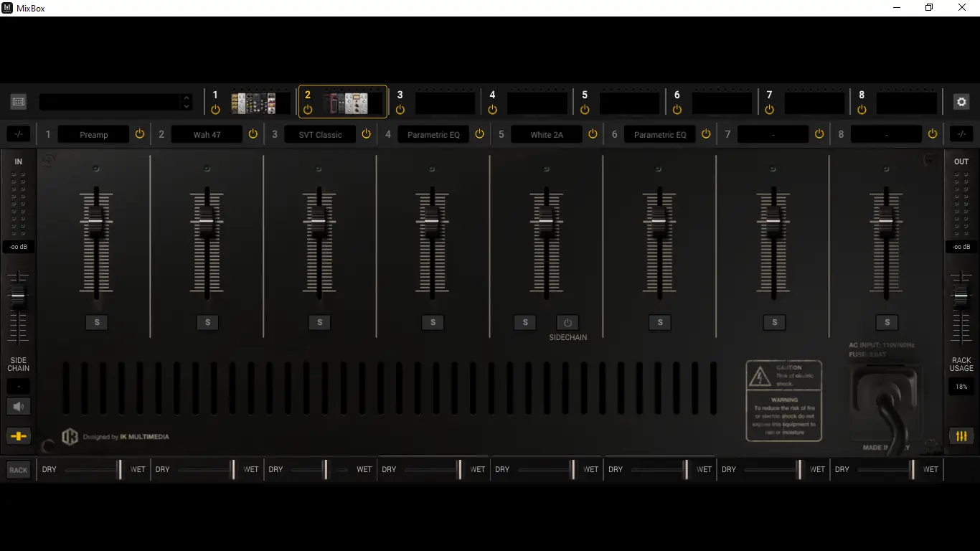Screen dimensions: 980x551
Task: Toggle power on the White 2A module
Action: (x=593, y=133)
